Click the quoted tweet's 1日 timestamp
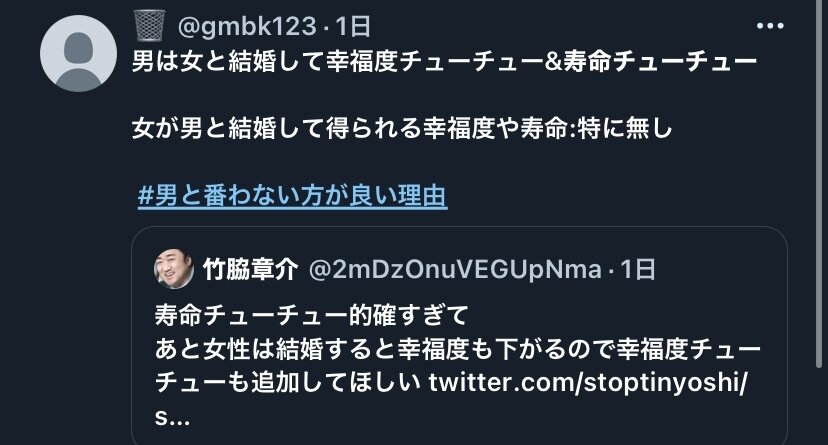 [x=638, y=270]
